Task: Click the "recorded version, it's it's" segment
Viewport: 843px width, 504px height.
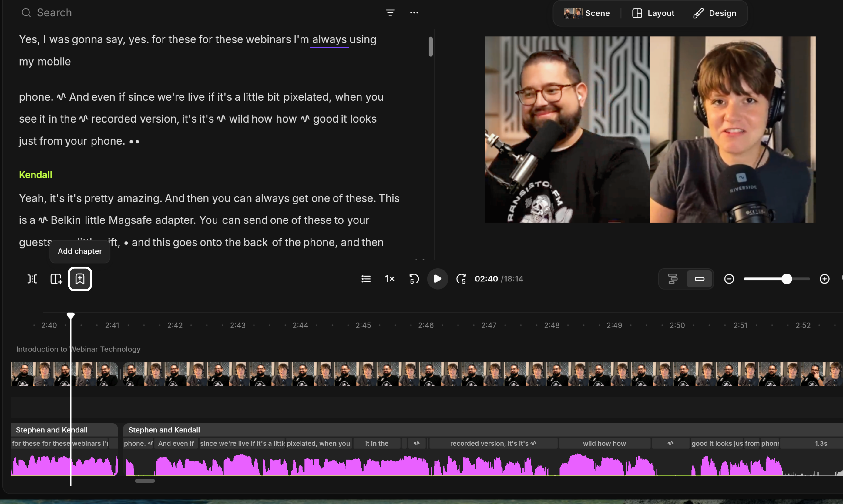Action: 493,444
